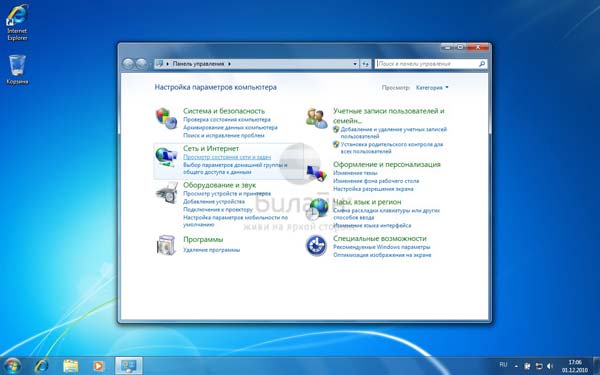Open Программы category heading
Viewport: 600px width, 375px height.
pyautogui.click(x=203, y=240)
